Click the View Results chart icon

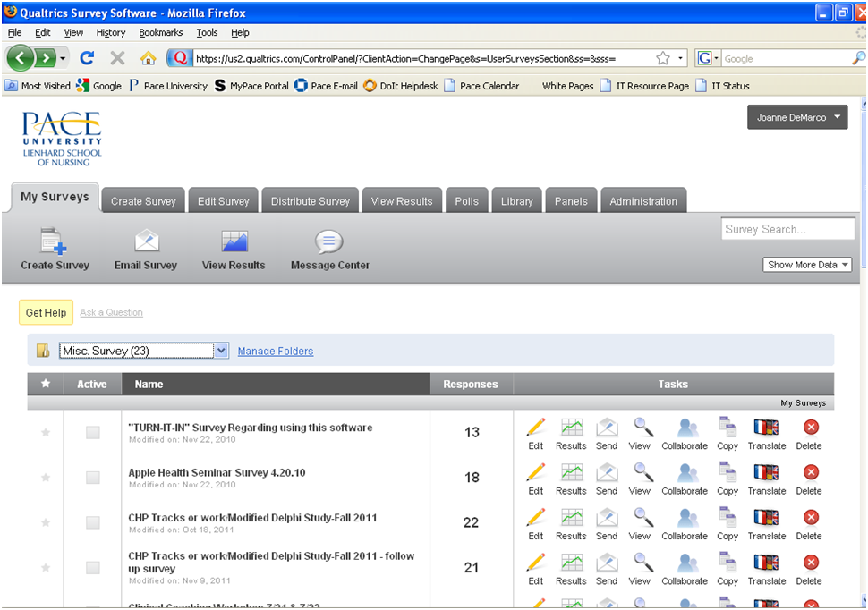tap(234, 242)
